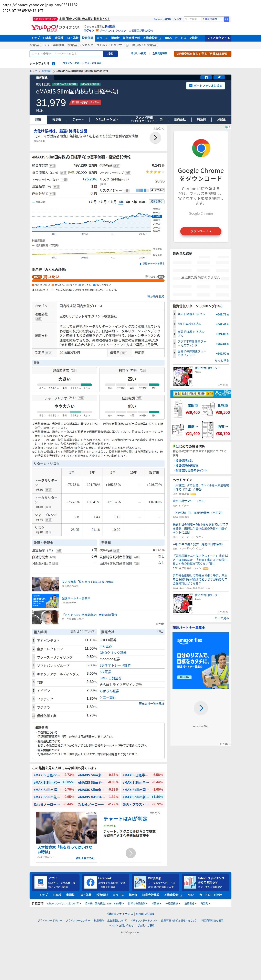
Task: Click the ポートフォリオに追加 button
Action: pyautogui.click(x=205, y=86)
